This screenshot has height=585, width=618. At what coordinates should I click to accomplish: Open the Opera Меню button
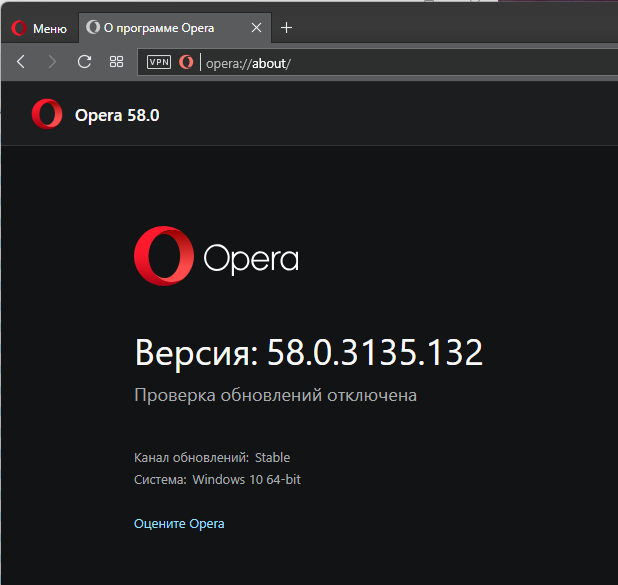pyautogui.click(x=39, y=28)
